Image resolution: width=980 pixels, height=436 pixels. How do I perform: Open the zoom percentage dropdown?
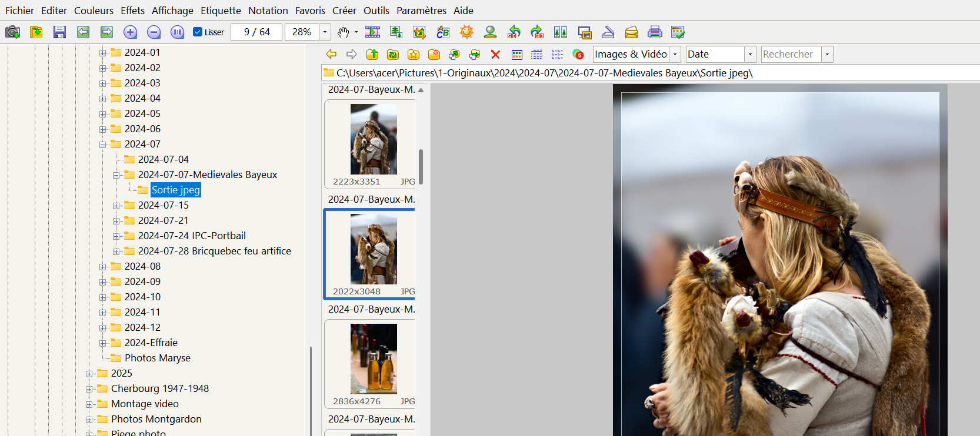325,32
